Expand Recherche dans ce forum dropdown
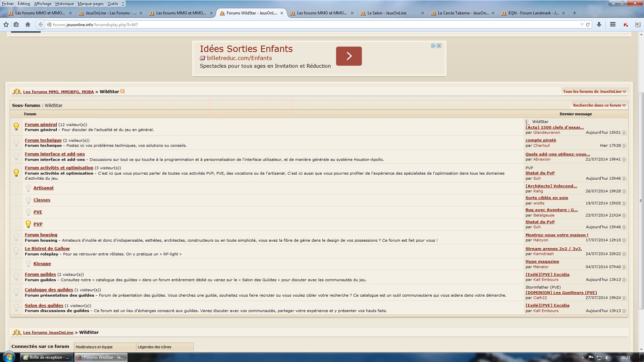 [599, 105]
